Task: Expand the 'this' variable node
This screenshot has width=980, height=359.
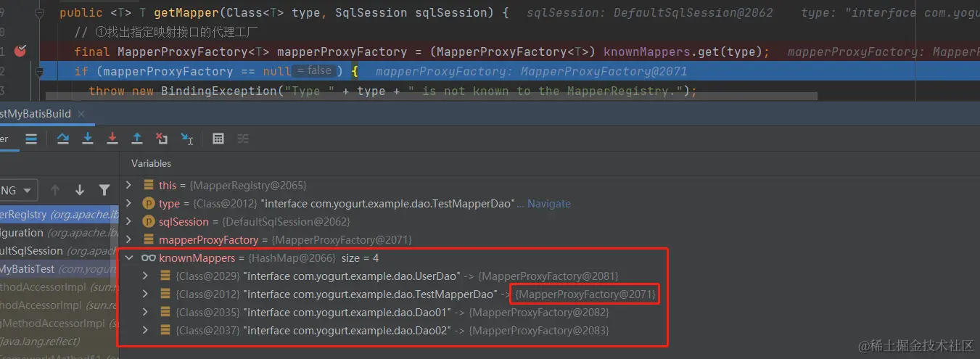Action: tap(129, 186)
